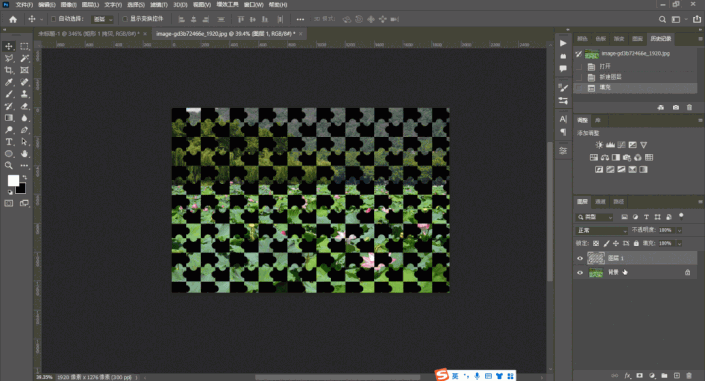Click the foreground color swatch
This screenshot has height=381, width=705.
[13, 180]
